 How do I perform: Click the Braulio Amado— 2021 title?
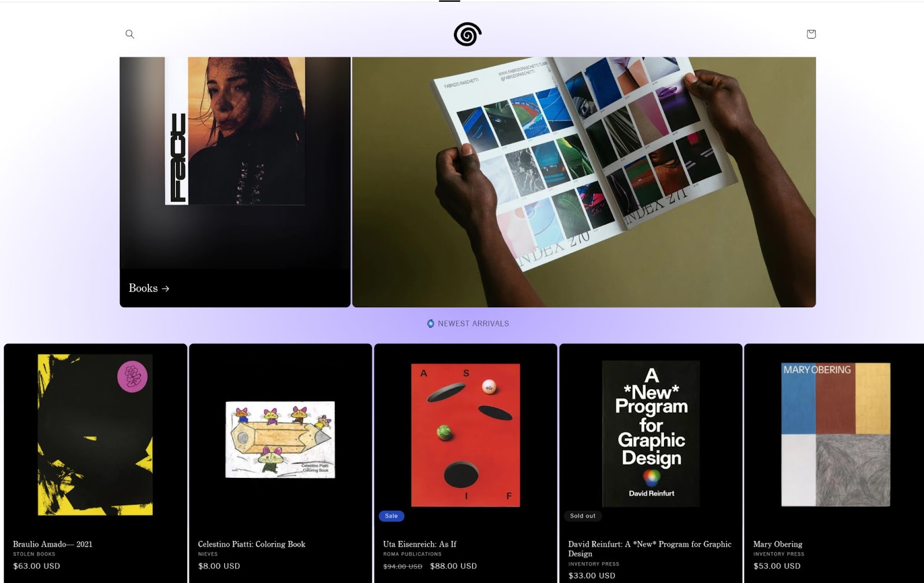(53, 544)
